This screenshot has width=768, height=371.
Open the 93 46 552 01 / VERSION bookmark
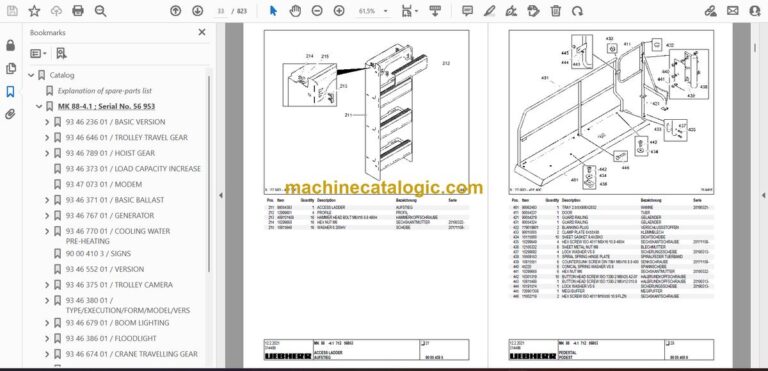tap(105, 270)
